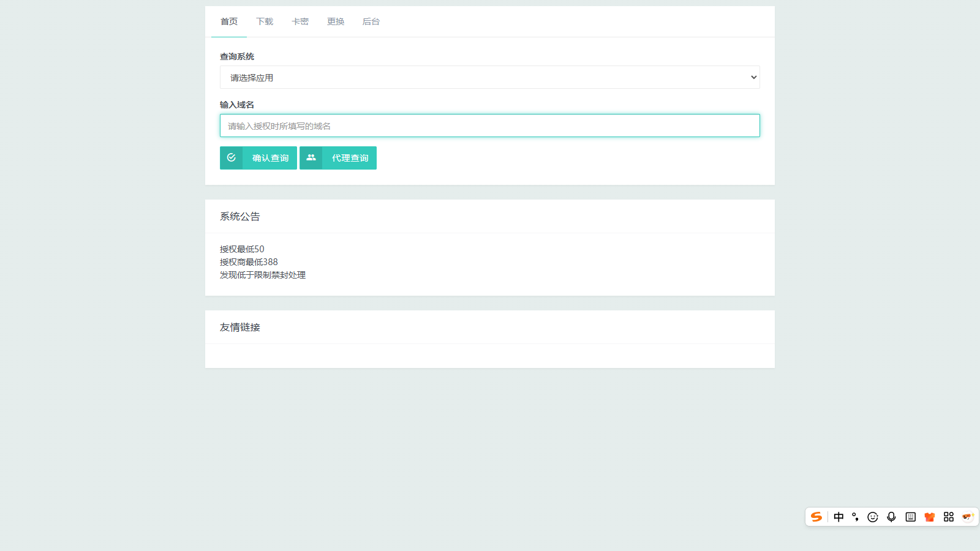This screenshot has width=980, height=551.
Task: Click the domain name input field
Action: (490, 126)
